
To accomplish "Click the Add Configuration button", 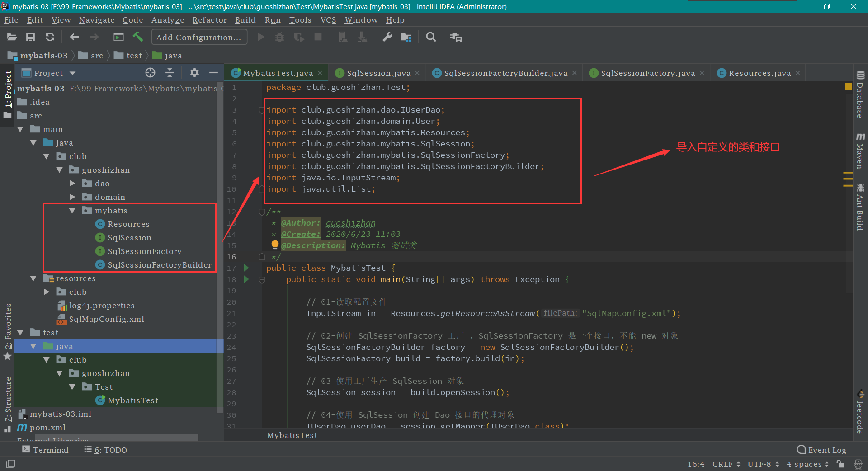I will coord(199,37).
